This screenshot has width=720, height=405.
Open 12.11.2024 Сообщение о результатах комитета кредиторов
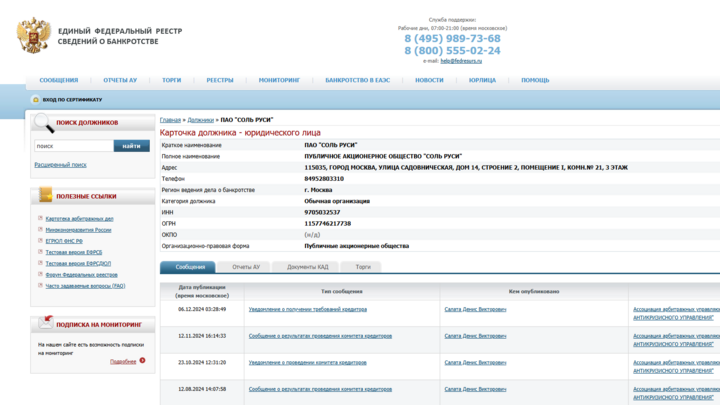pos(320,336)
